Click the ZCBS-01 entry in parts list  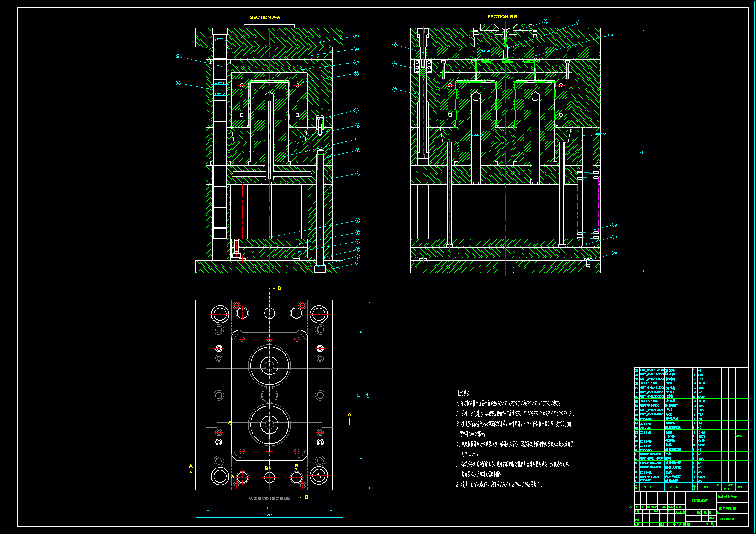tap(645, 480)
